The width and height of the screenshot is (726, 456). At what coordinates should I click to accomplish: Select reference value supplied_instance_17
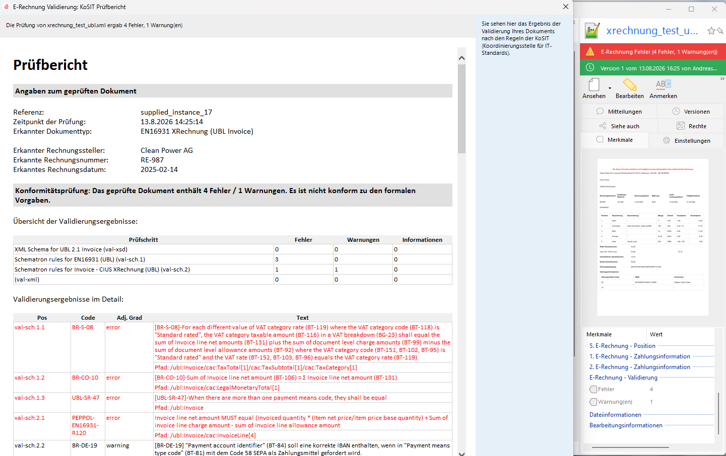[x=176, y=112]
